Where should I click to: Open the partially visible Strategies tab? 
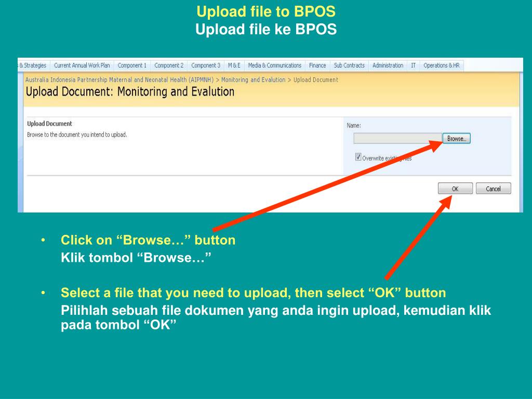click(33, 65)
